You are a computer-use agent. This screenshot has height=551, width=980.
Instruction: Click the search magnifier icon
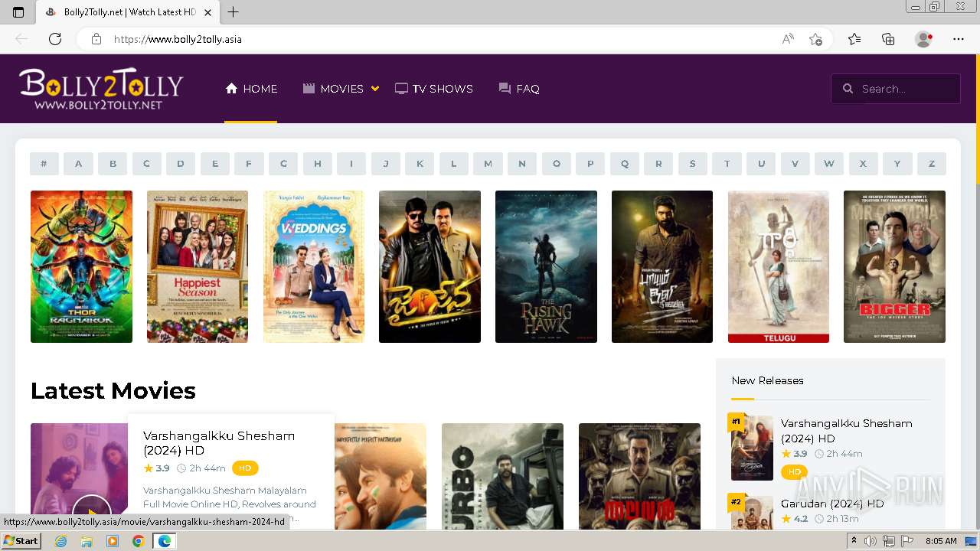point(848,89)
